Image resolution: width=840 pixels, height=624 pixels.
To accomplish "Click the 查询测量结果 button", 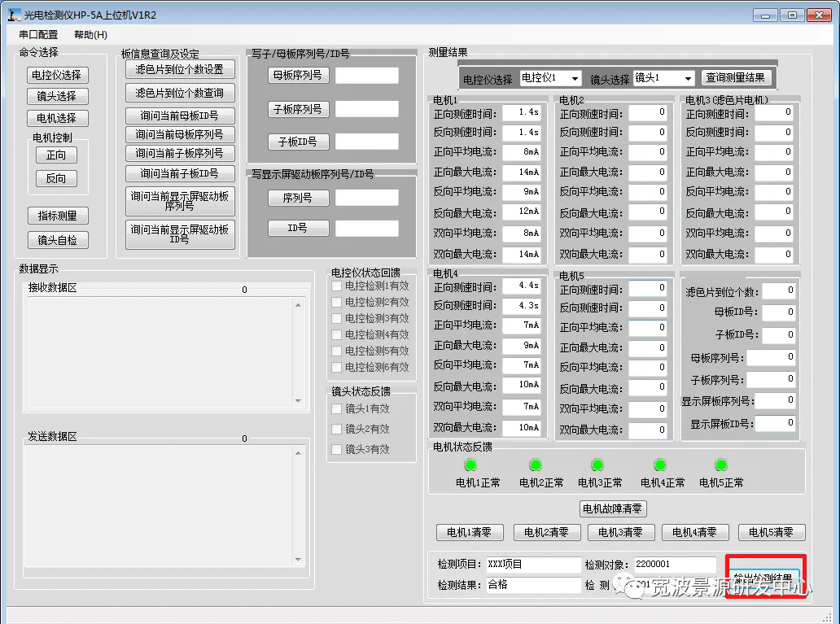I will pos(736,77).
